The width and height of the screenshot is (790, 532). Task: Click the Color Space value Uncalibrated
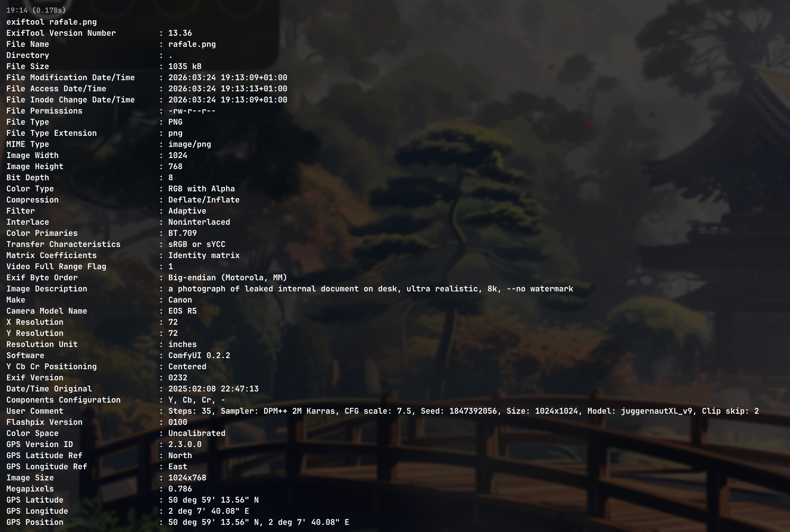(x=197, y=434)
